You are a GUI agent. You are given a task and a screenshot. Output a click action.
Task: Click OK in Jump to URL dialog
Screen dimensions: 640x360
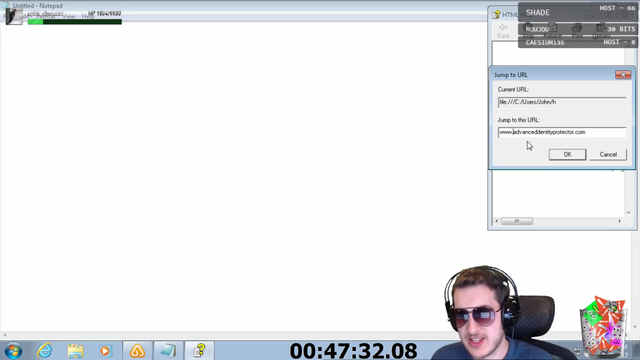tap(567, 154)
